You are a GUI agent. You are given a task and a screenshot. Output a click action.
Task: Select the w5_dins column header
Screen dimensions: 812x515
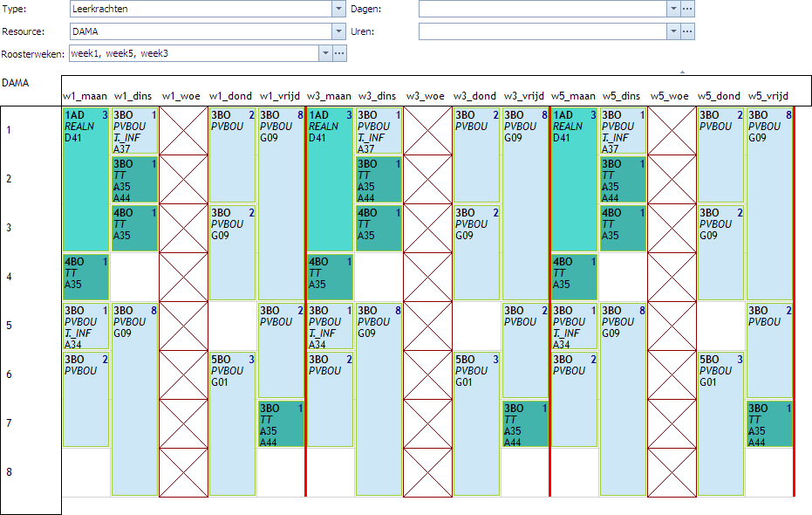[x=621, y=96]
